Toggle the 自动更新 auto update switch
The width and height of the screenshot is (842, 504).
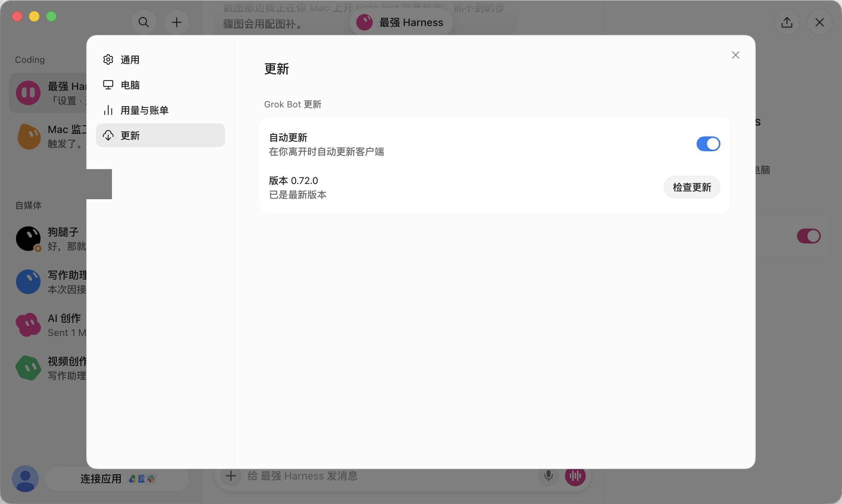click(x=708, y=144)
